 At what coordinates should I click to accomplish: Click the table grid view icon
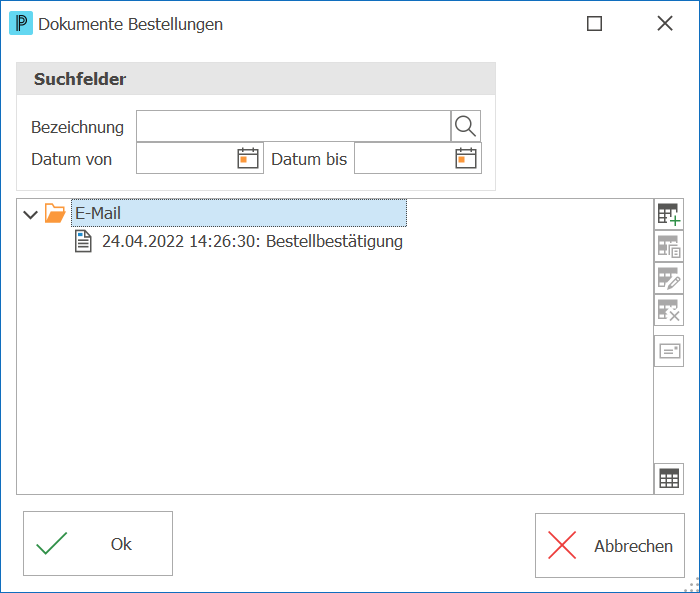[x=669, y=479]
